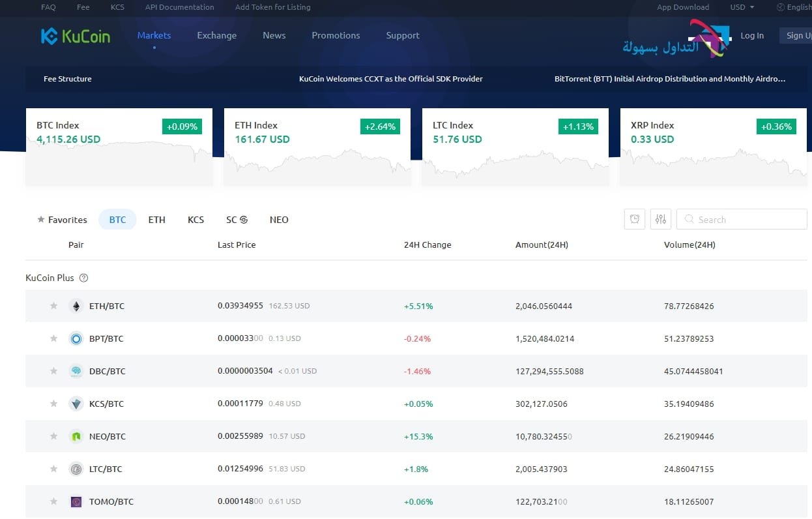Sort by the Amount(24H) column header
Viewport: 812px width, 519px height.
coord(542,245)
